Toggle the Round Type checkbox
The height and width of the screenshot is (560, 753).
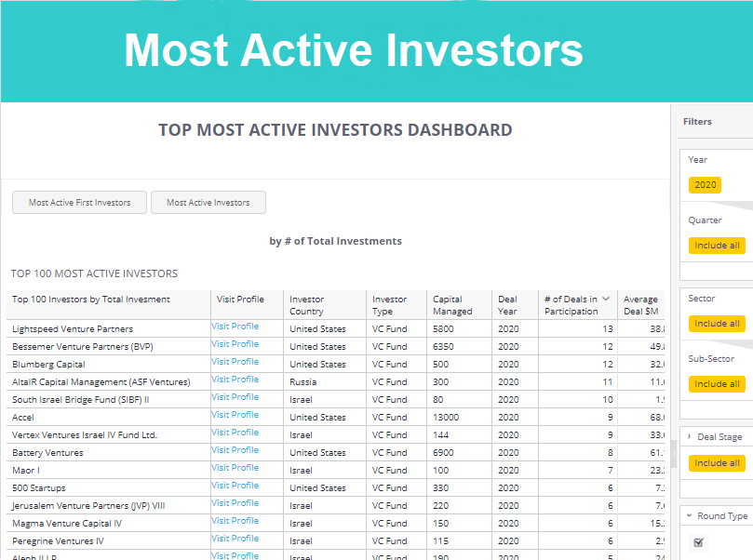click(x=699, y=542)
